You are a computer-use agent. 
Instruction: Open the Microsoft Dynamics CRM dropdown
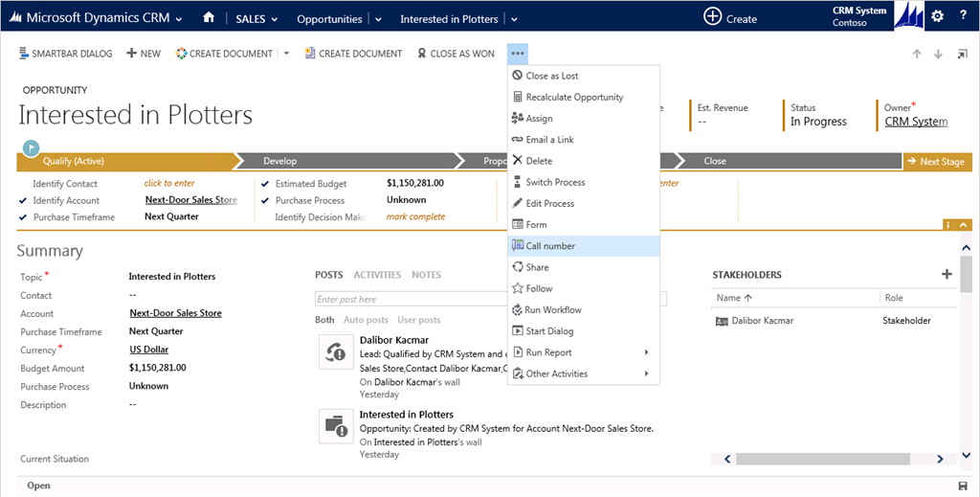click(179, 19)
